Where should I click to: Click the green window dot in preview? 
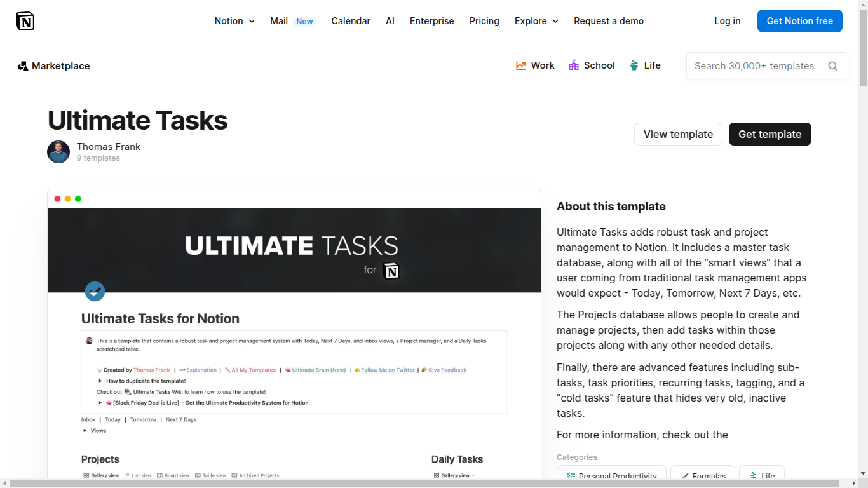(x=78, y=199)
